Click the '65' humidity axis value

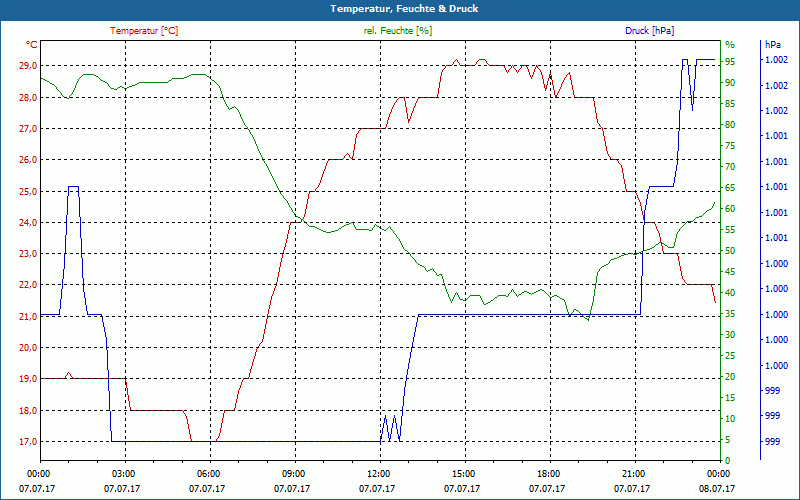tap(730, 188)
